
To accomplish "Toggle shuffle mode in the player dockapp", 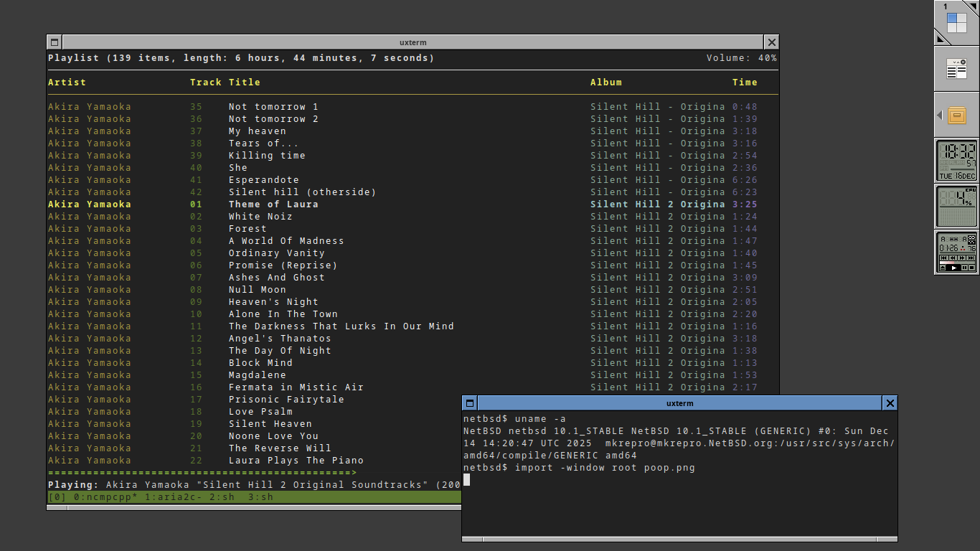I will (971, 242).
